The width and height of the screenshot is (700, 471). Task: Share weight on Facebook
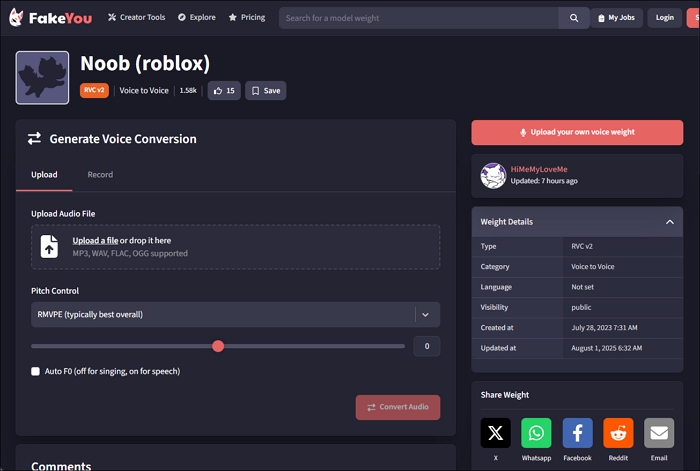tap(577, 433)
